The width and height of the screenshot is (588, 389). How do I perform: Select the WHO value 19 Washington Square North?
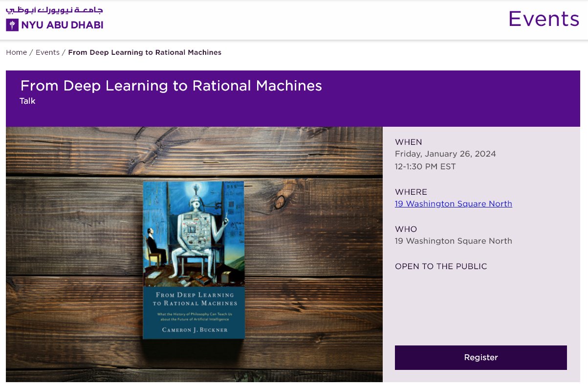[x=454, y=241]
